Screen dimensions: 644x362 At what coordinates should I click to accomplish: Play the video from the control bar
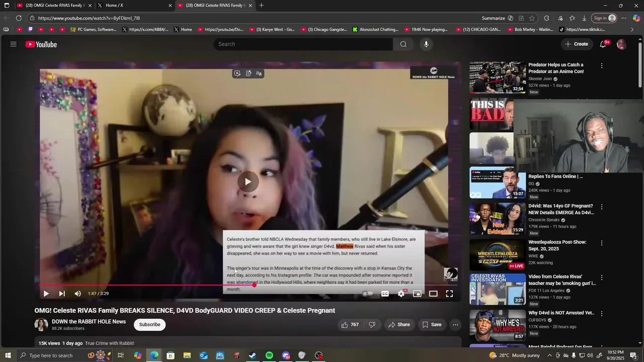46,294
